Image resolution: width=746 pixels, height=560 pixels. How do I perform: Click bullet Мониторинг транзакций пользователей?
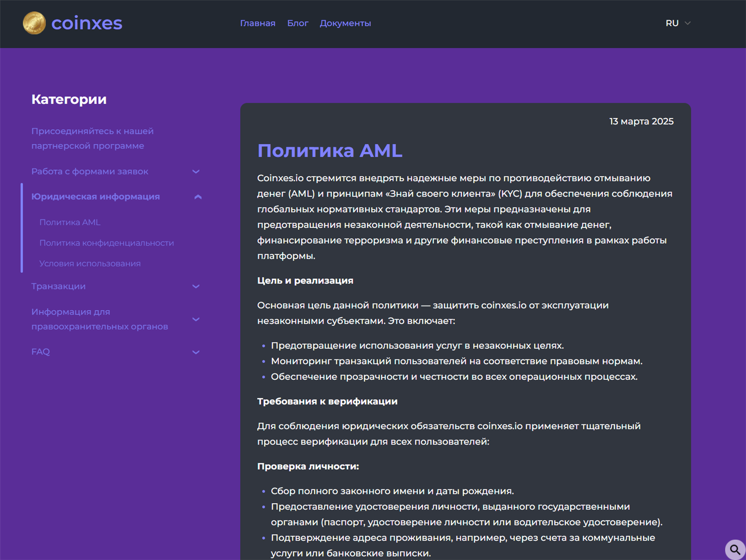pyautogui.click(x=457, y=361)
